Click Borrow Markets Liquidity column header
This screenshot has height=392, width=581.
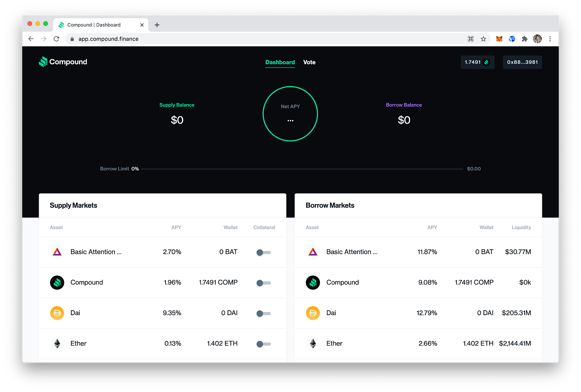521,227
